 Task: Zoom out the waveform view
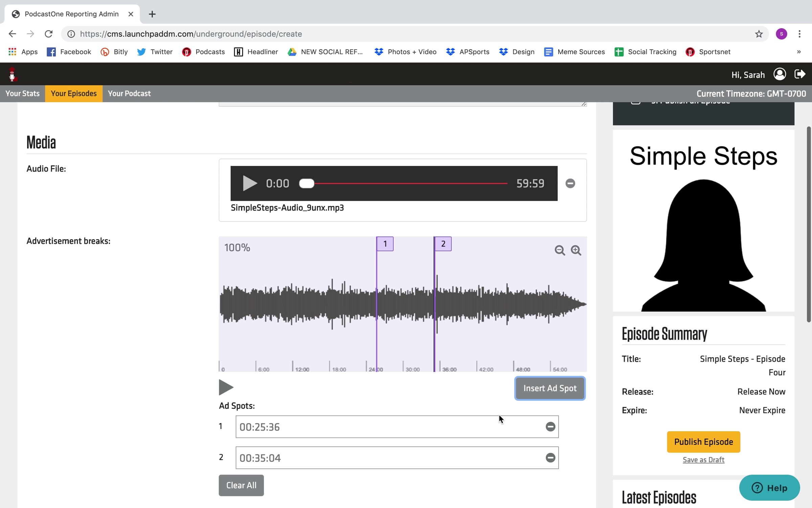560,250
